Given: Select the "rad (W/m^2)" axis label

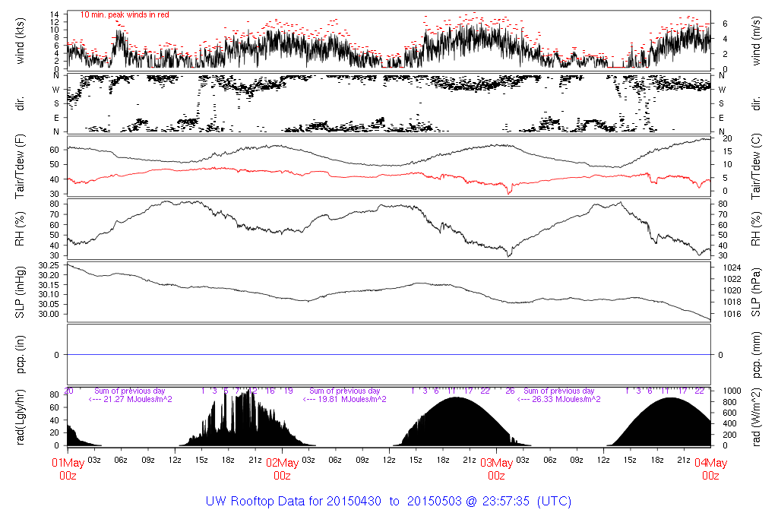Looking at the screenshot, I should 756,418.
